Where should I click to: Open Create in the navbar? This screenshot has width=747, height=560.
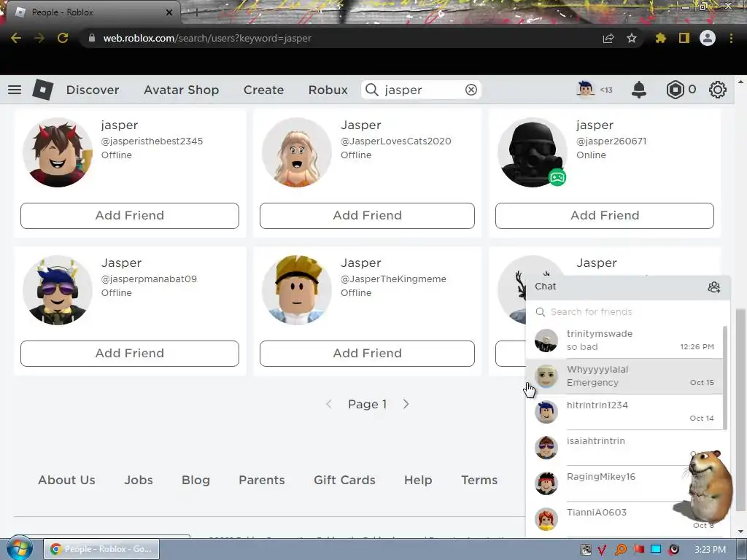point(263,90)
